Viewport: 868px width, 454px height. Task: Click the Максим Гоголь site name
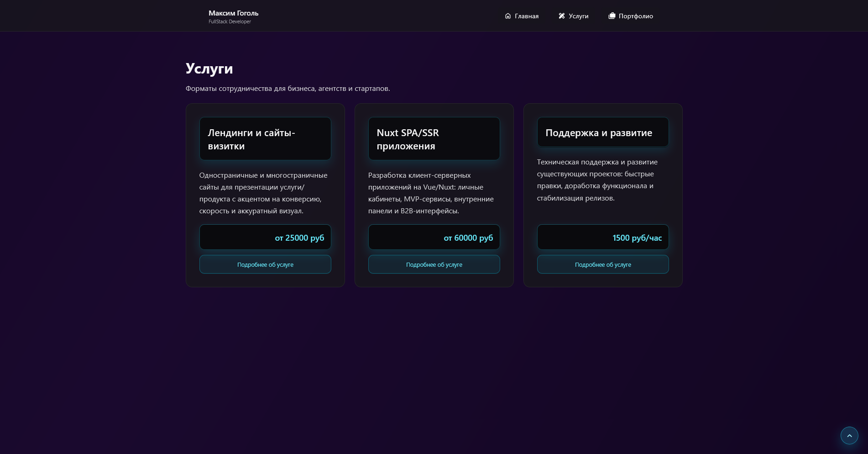point(234,13)
